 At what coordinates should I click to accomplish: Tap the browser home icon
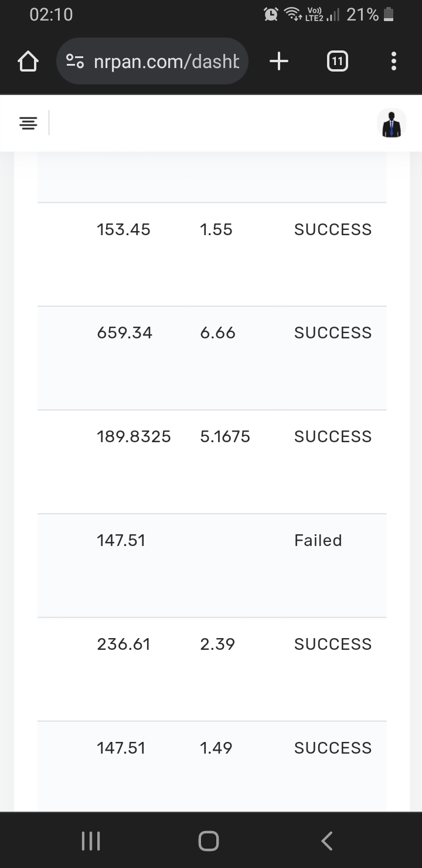click(28, 61)
